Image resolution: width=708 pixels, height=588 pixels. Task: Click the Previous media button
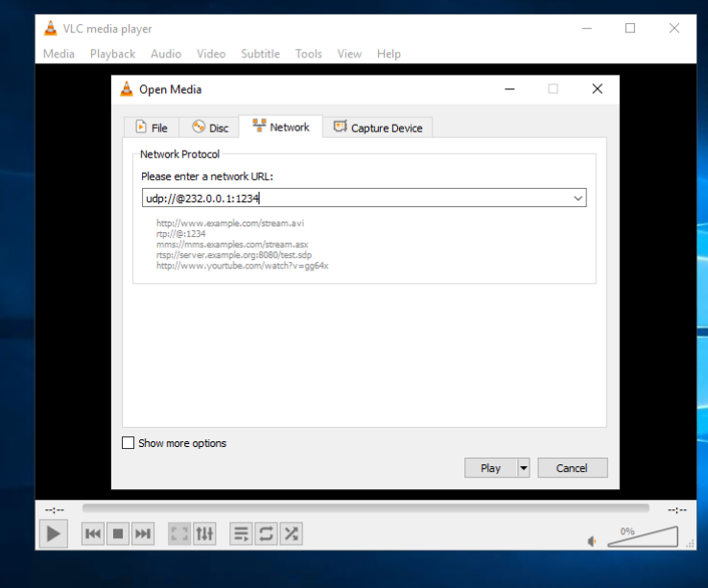pos(93,534)
